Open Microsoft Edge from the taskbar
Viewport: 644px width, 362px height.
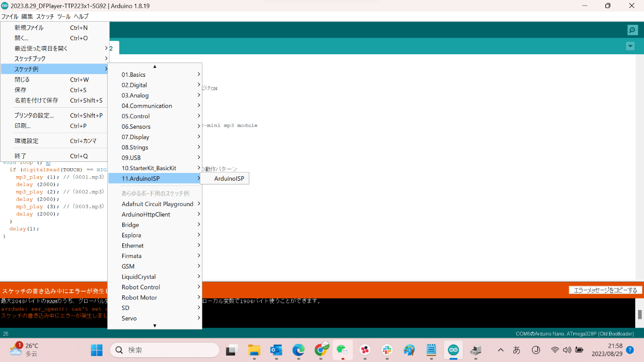(x=299, y=350)
